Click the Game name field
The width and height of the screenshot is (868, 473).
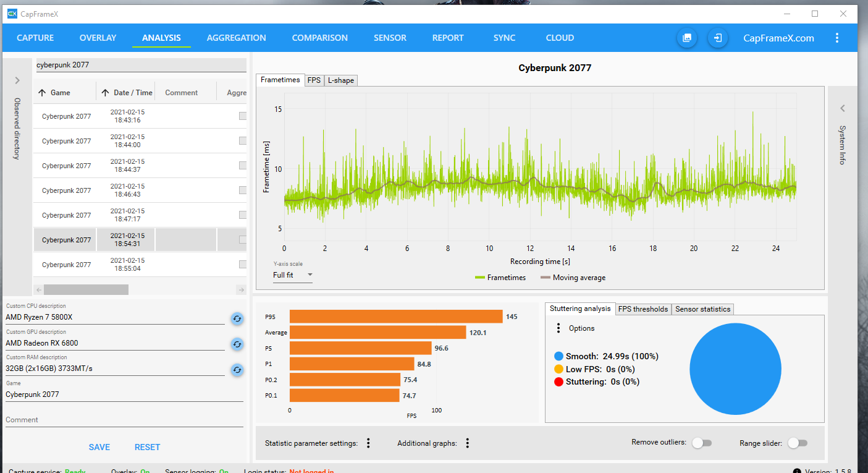[x=124, y=394]
